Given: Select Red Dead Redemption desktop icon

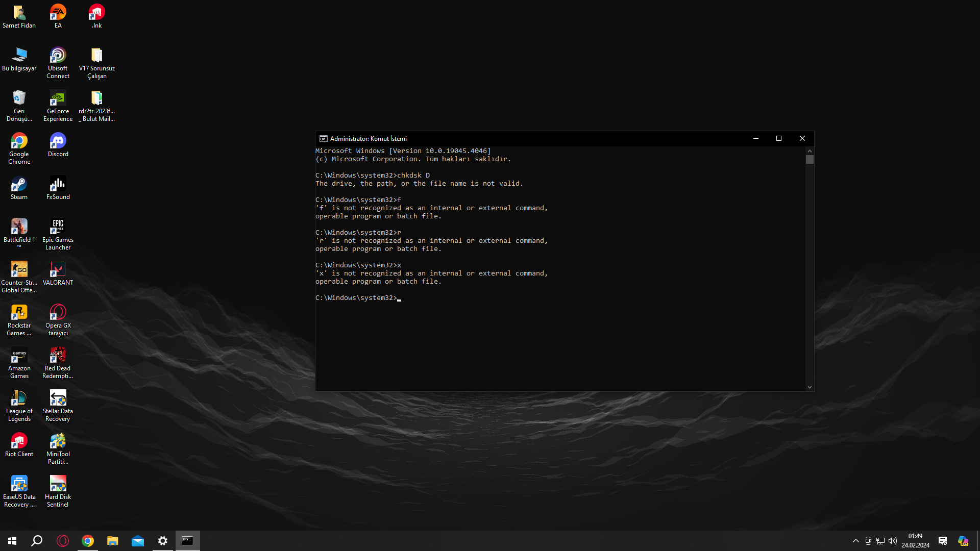Looking at the screenshot, I should tap(58, 363).
